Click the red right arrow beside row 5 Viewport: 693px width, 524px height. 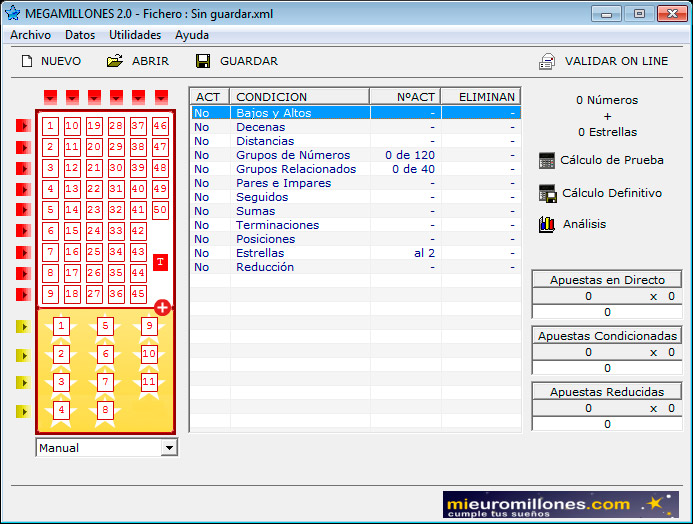[x=23, y=209]
